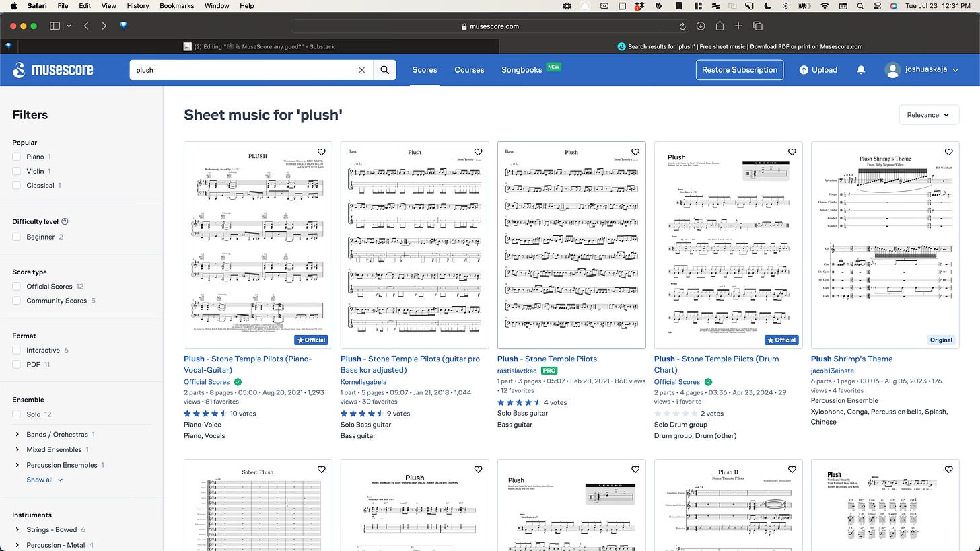Check the Violin filter
Image resolution: width=980 pixels, height=551 pixels.
(x=16, y=171)
